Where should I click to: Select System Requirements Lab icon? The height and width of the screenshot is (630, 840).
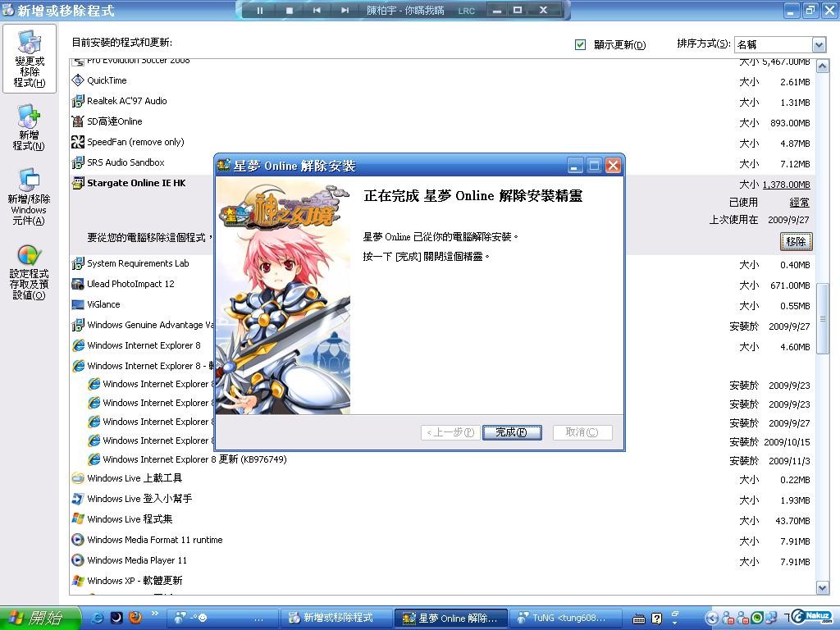[78, 263]
